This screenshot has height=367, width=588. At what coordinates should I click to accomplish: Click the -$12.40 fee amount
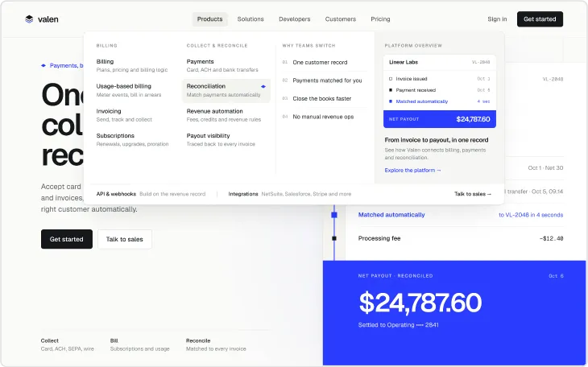(551, 238)
